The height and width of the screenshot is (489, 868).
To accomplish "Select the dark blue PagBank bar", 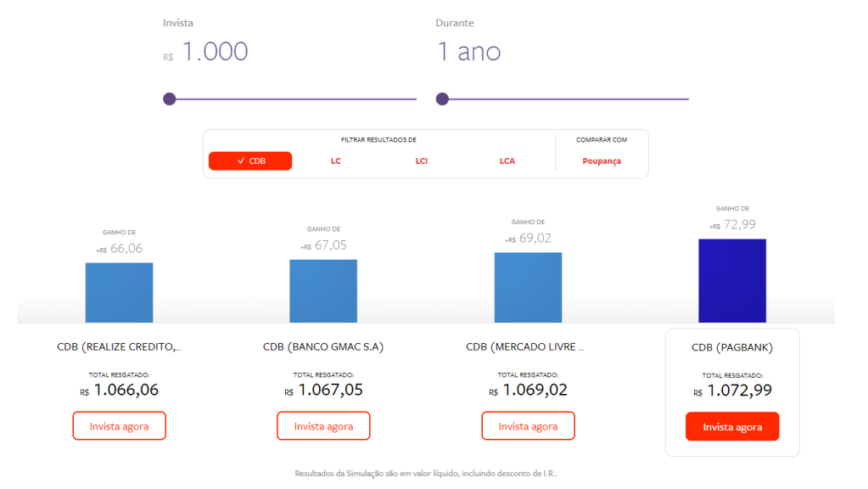I will pyautogui.click(x=732, y=280).
